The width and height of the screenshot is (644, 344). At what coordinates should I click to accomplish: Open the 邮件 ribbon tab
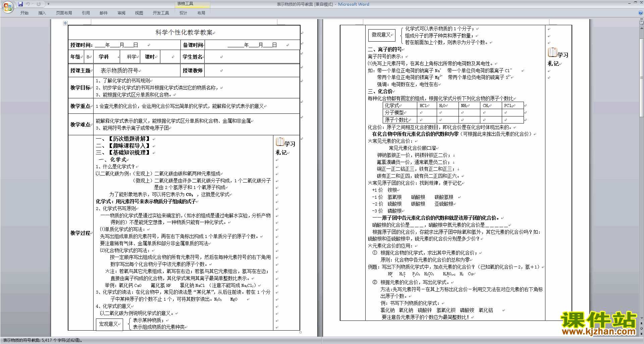click(104, 13)
